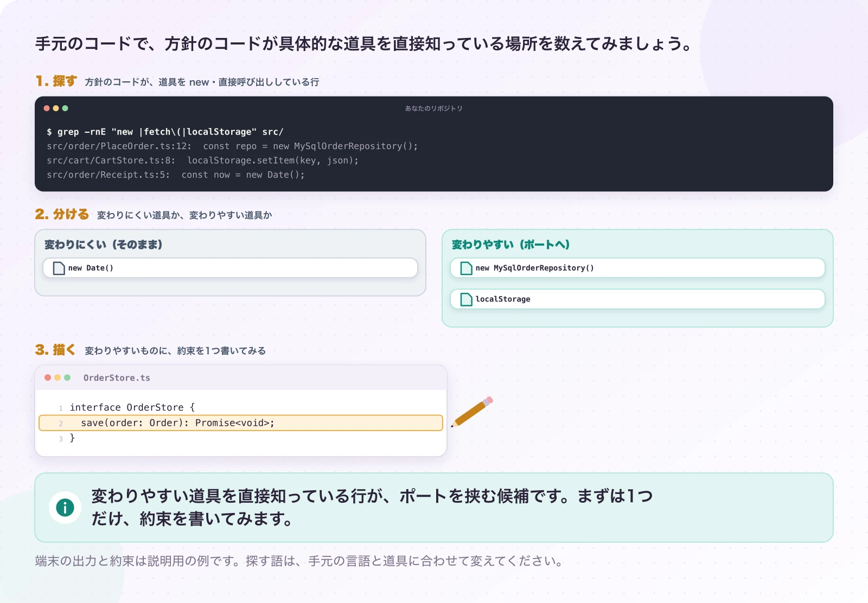Click the red dot in the OrderStore.ts editor
The height and width of the screenshot is (603, 868).
[48, 377]
